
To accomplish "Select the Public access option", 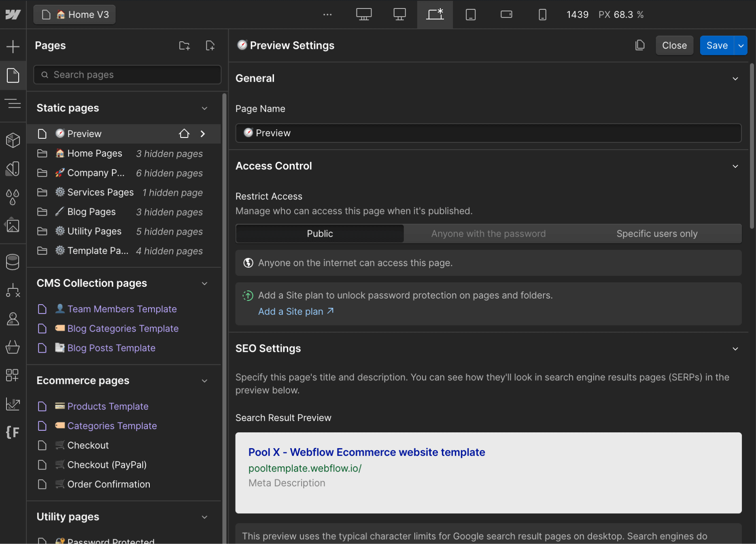I will (x=319, y=233).
